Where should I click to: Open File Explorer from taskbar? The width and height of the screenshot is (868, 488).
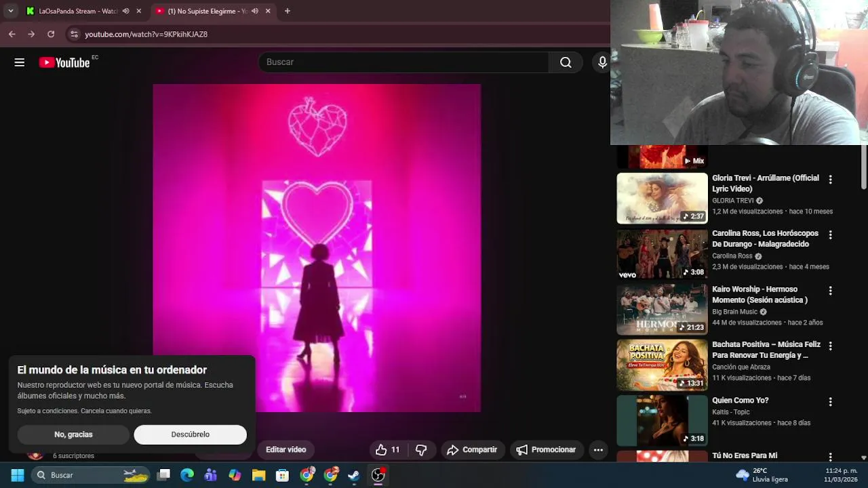tap(258, 475)
